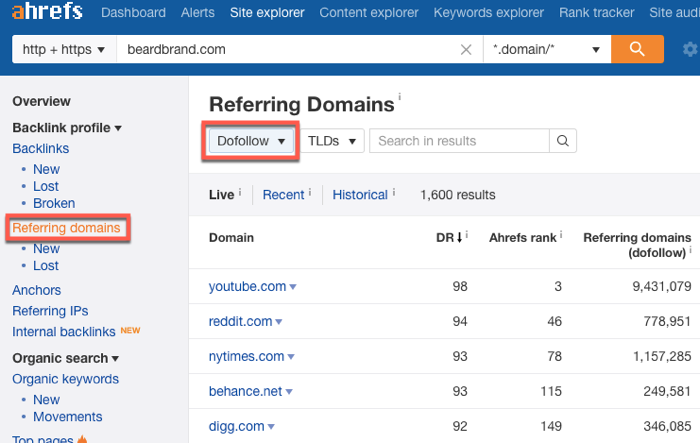
Task: Open the Dofollow filter dropdown
Action: (x=251, y=141)
